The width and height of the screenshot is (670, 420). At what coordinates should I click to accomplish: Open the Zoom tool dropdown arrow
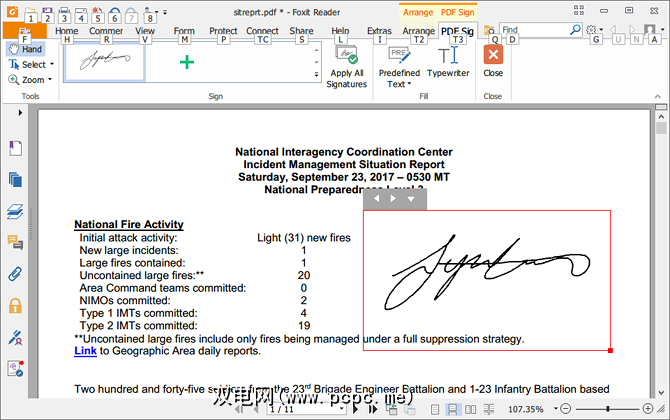[50, 79]
